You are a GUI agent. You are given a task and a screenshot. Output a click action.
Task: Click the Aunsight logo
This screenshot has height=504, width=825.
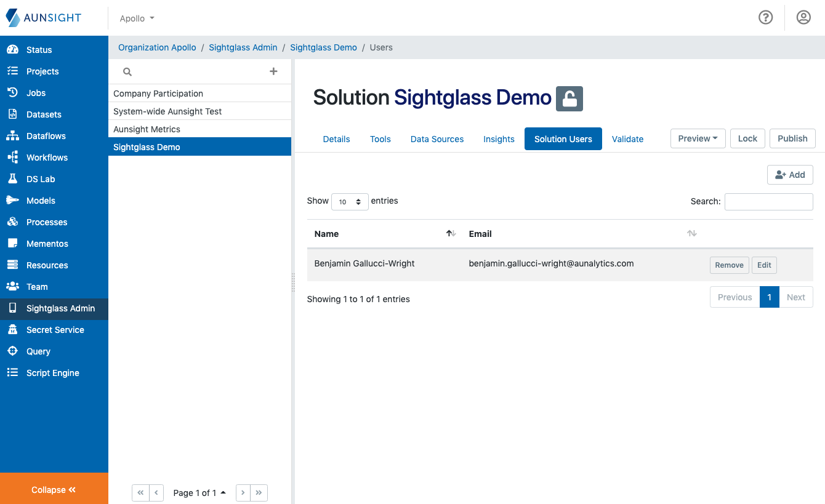(x=43, y=17)
